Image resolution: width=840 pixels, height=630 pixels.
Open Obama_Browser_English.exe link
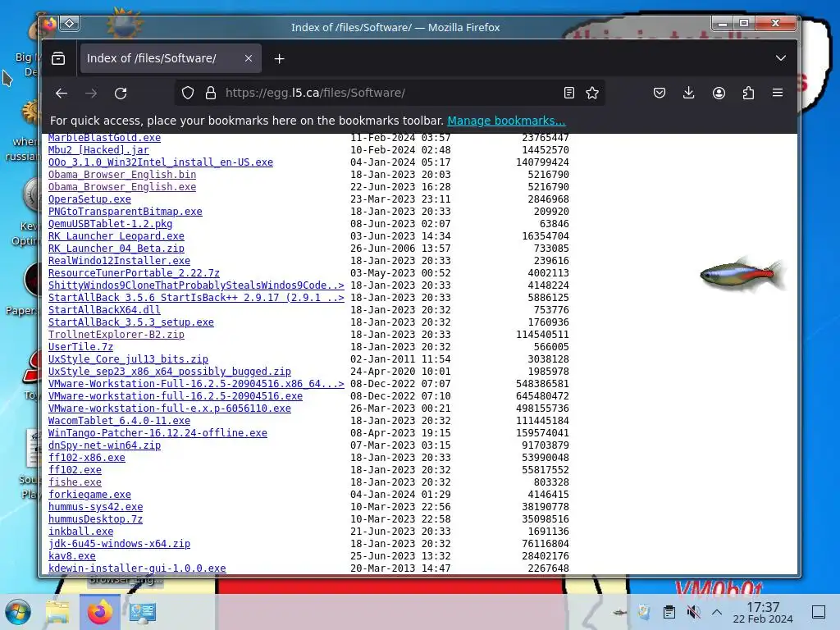122,187
